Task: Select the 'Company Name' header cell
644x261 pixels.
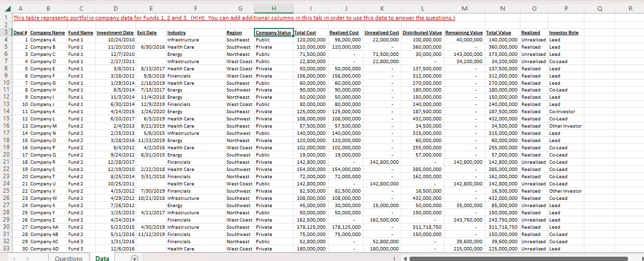Action: pos(48,32)
